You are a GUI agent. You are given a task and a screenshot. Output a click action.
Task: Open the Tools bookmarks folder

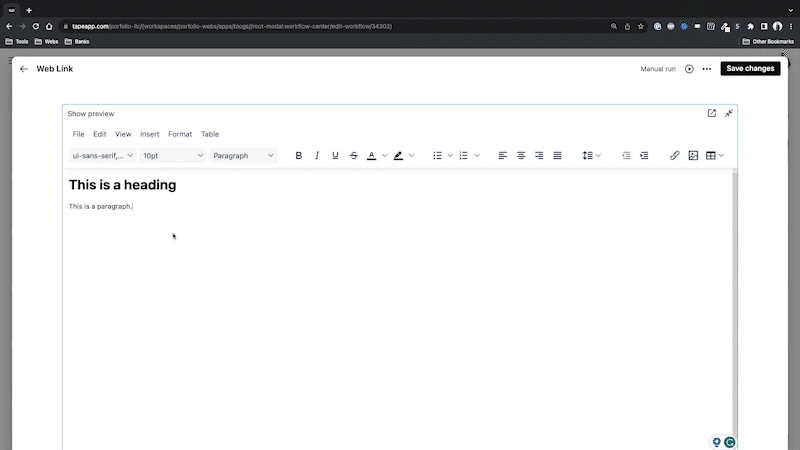pyautogui.click(x=17, y=42)
